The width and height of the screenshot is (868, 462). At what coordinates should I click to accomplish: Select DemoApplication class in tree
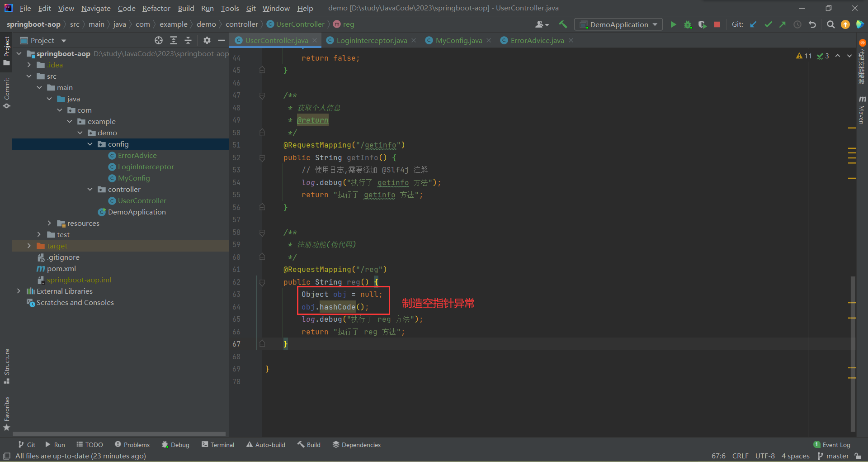click(137, 212)
